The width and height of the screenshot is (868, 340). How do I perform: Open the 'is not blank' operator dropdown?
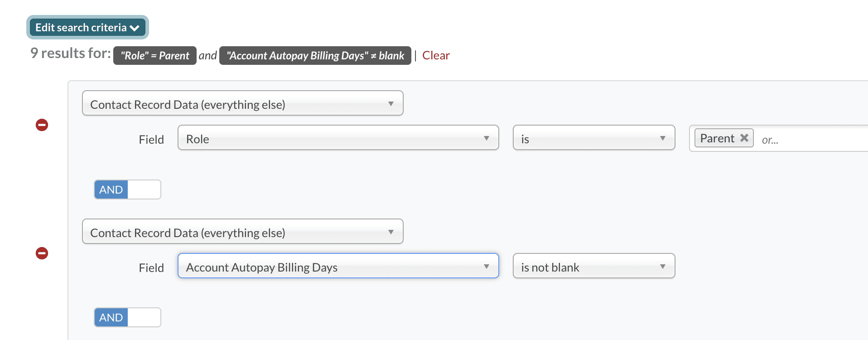593,266
